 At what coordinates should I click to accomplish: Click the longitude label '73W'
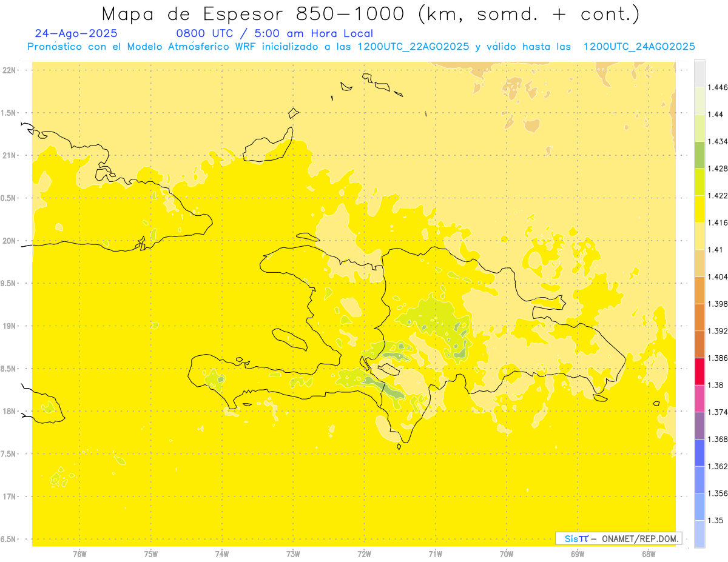pos(293,554)
